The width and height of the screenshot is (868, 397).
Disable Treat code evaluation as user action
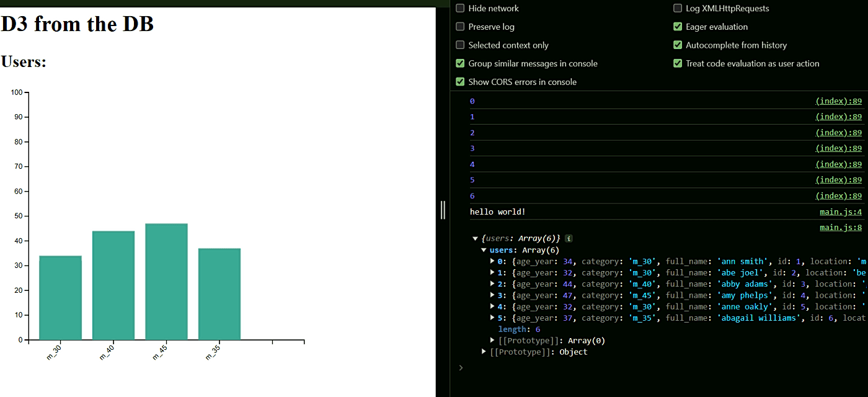678,63
